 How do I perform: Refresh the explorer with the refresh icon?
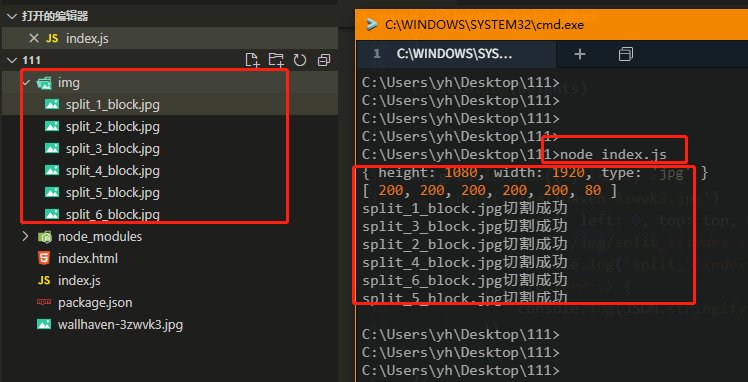[300, 60]
